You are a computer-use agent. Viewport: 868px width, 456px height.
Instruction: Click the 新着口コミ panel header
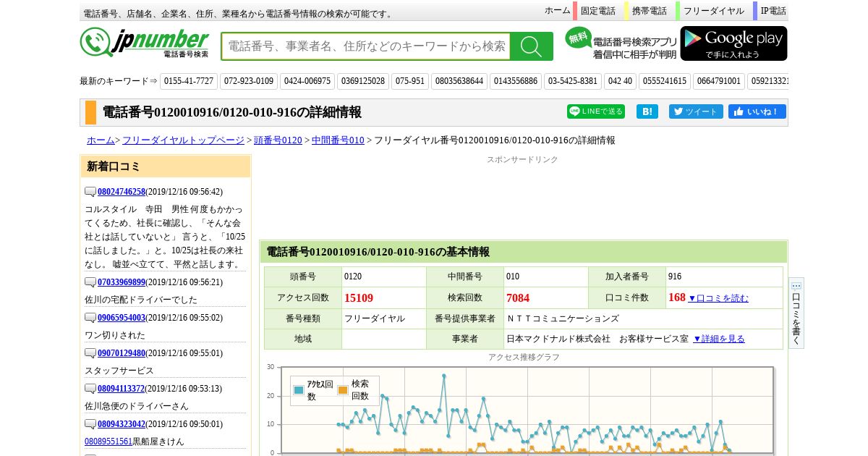click(166, 166)
